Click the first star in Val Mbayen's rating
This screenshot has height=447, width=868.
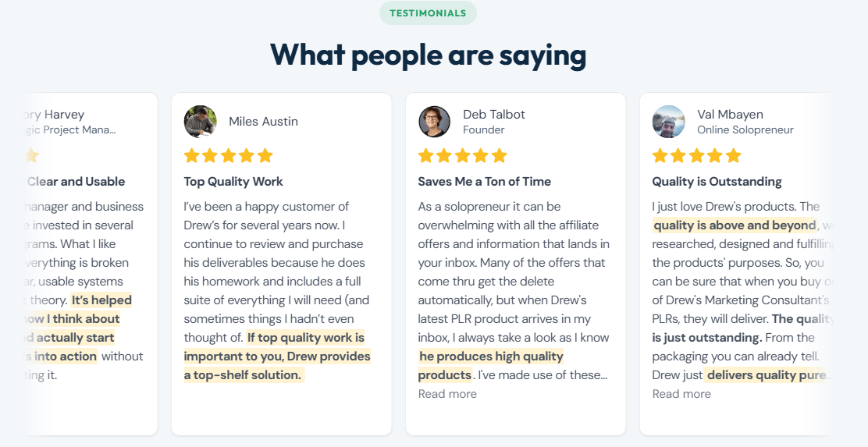(660, 155)
